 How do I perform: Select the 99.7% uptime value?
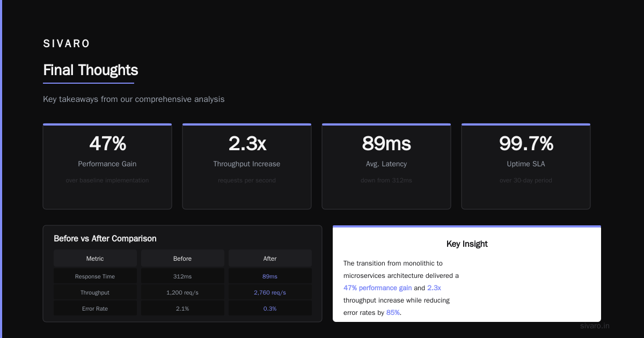526,143
